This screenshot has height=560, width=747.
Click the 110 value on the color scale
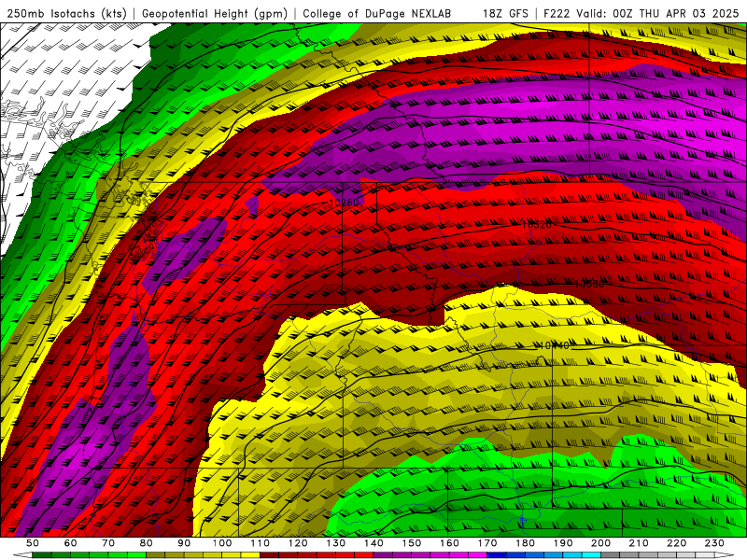pyautogui.click(x=261, y=543)
